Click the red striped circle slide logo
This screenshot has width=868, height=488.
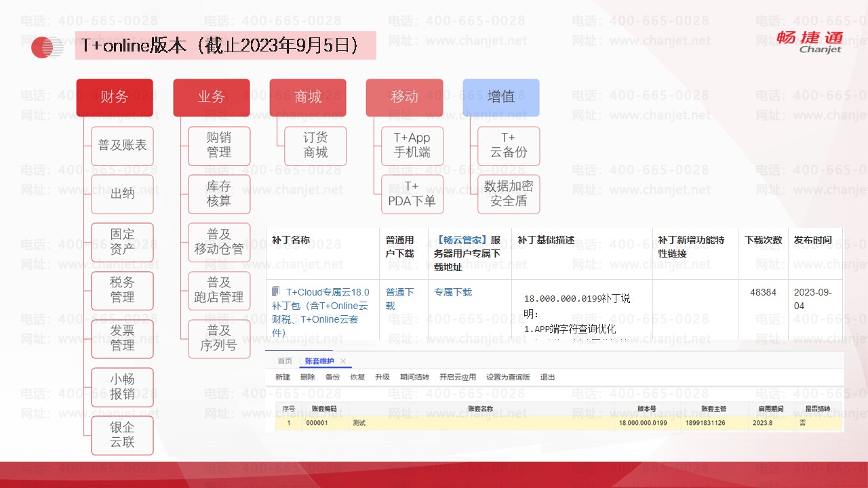[x=47, y=47]
